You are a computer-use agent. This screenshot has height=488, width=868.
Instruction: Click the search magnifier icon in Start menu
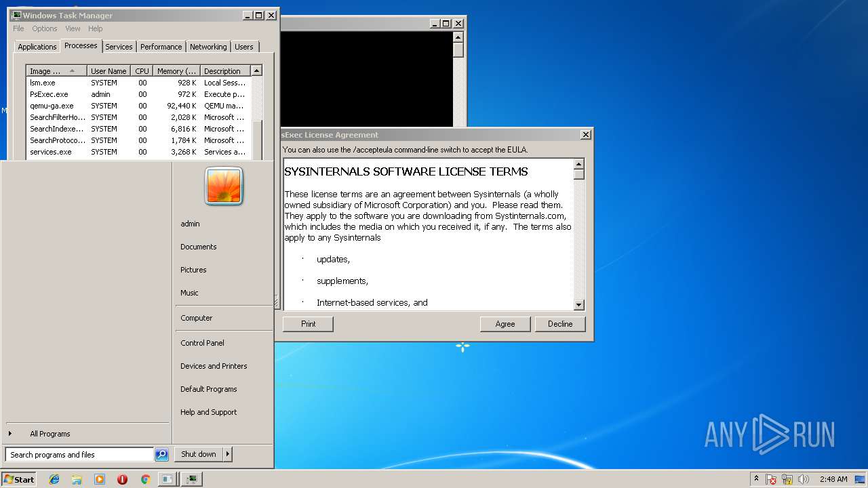point(161,455)
